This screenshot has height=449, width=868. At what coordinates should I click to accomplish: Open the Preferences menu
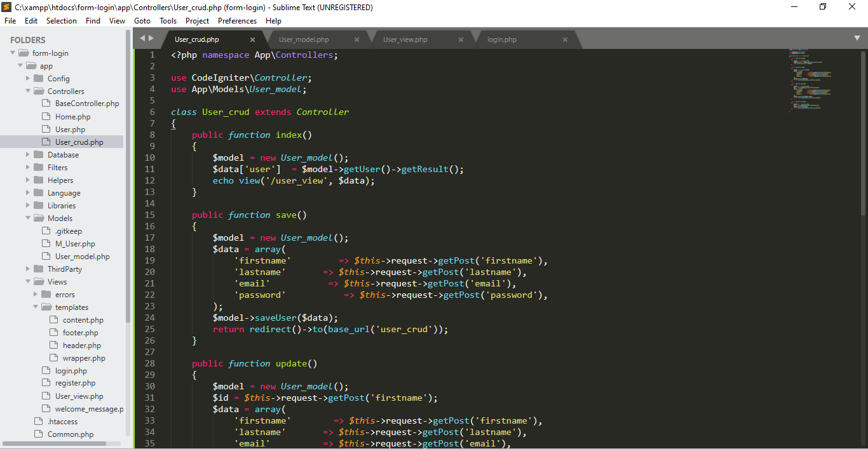238,21
